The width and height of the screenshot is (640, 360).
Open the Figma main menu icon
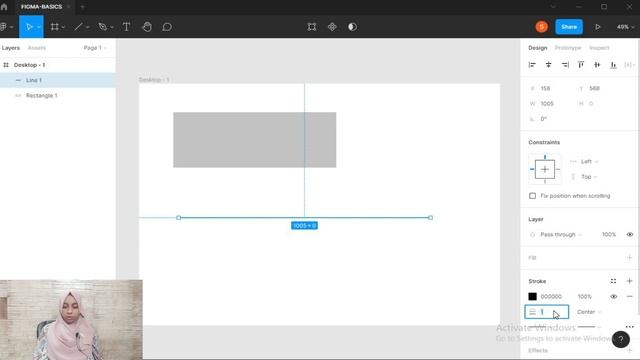click(4, 27)
